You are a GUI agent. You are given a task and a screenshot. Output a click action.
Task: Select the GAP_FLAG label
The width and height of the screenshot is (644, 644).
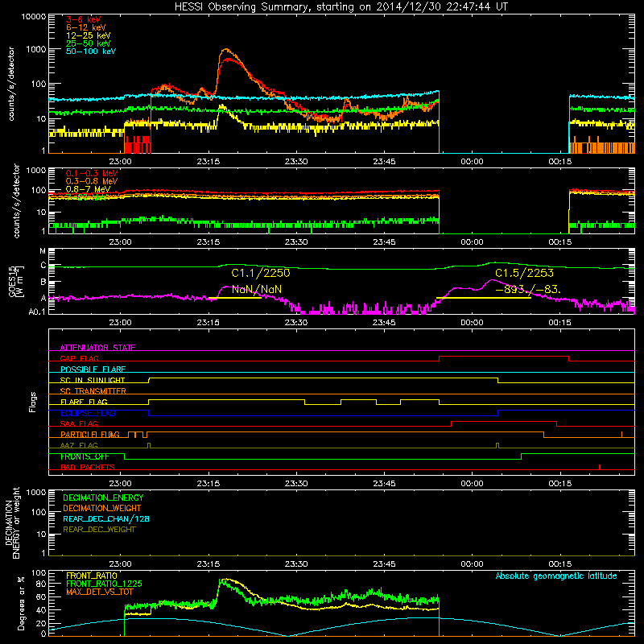point(79,358)
